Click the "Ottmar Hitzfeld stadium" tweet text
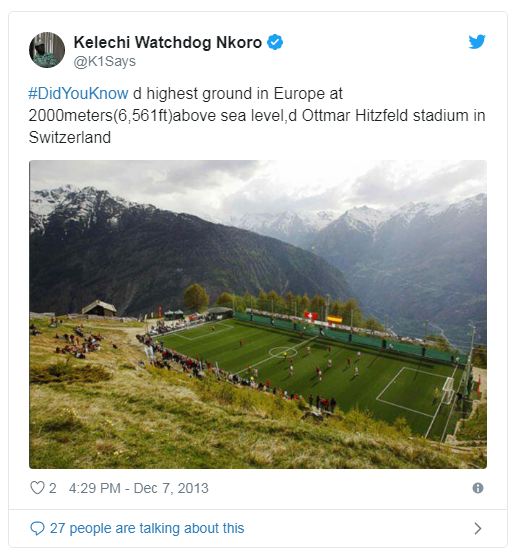Viewport: 520px width, 555px height. 385,116
